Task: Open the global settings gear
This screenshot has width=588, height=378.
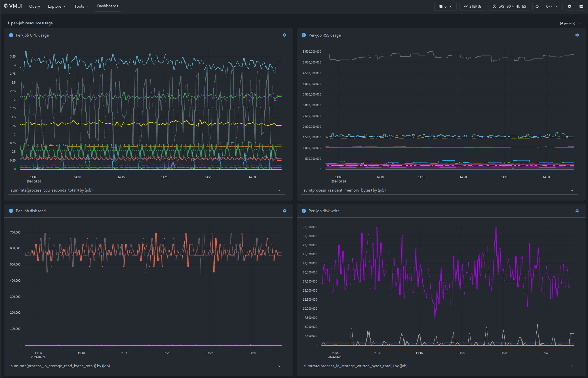Action: (x=570, y=6)
